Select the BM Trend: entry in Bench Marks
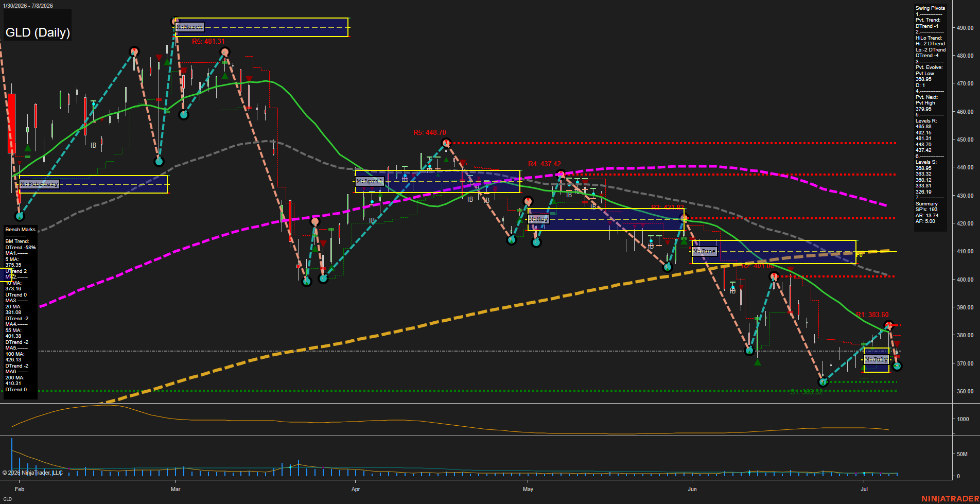 tap(17, 241)
